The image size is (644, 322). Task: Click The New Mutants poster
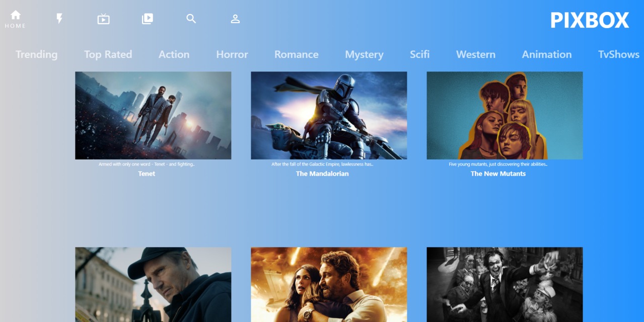click(504, 115)
